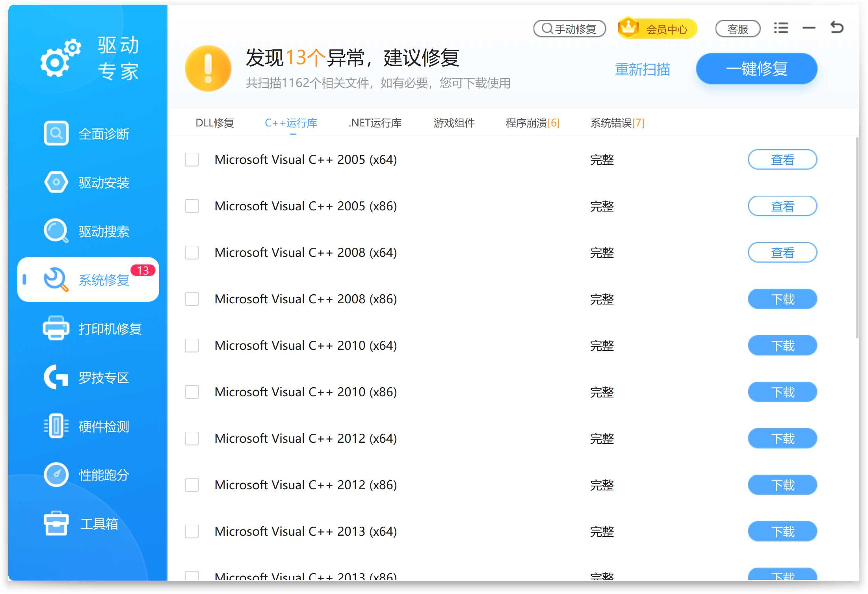Open 罗技专区 Logitech icon
This screenshot has width=868, height=594.
point(56,377)
